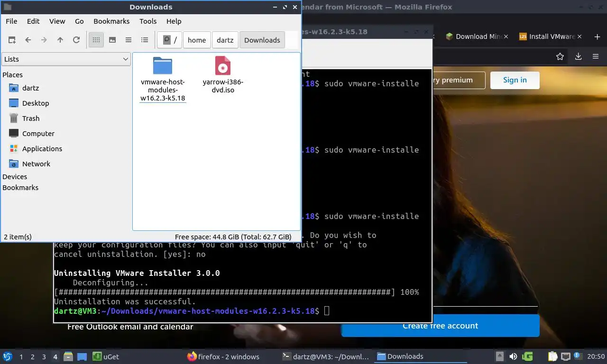607x364 pixels.
Task: Open clipboard manager tray icon
Action: 553,356
